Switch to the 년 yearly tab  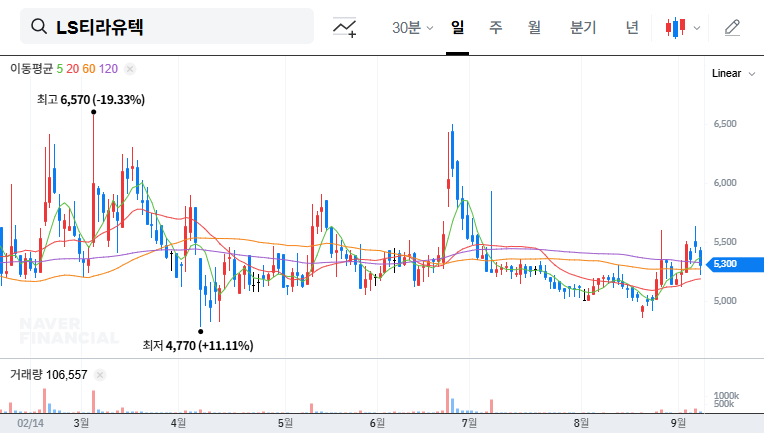pos(632,27)
